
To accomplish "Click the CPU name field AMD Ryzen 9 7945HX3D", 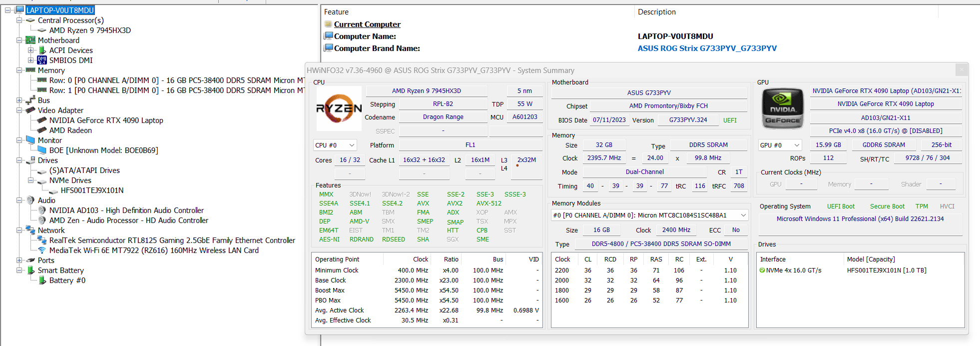I will tap(427, 90).
